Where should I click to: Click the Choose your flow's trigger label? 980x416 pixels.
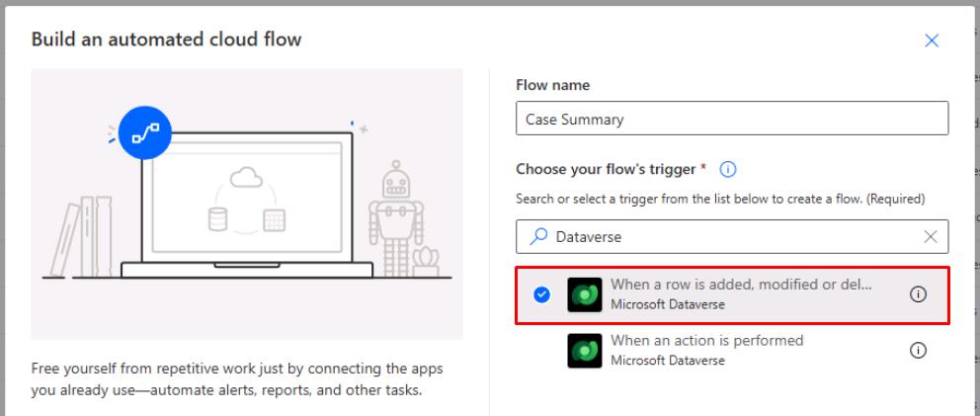point(606,170)
